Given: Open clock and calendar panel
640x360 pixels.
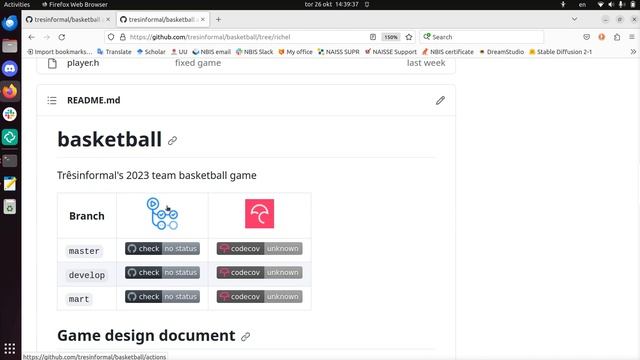Looking at the screenshot, I should [x=331, y=4].
